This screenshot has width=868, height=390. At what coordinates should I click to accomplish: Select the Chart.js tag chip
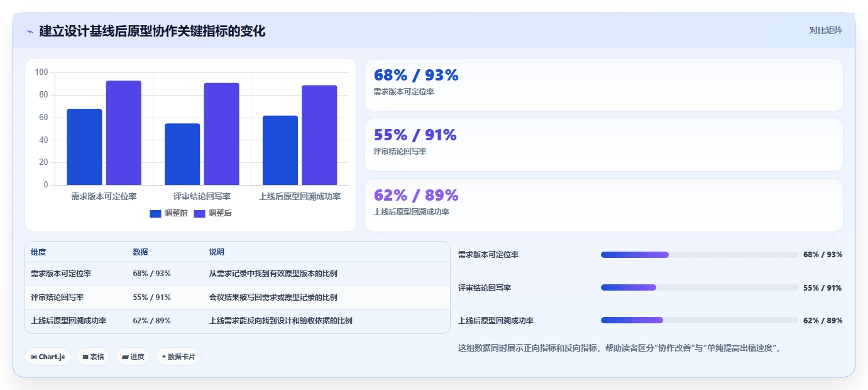(x=48, y=357)
